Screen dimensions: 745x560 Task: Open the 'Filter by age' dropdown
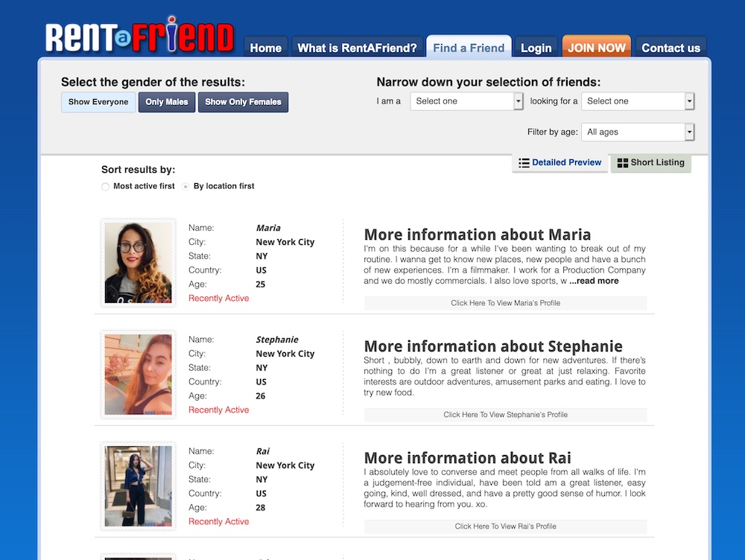pos(638,131)
